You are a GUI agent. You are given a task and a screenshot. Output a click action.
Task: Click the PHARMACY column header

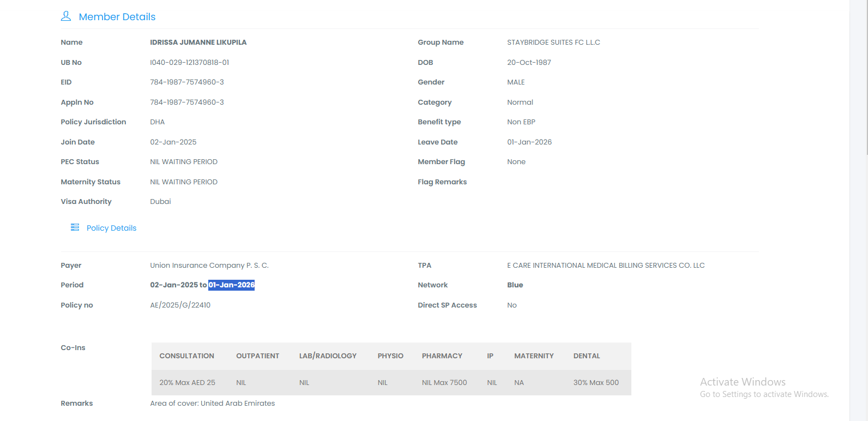pos(442,356)
